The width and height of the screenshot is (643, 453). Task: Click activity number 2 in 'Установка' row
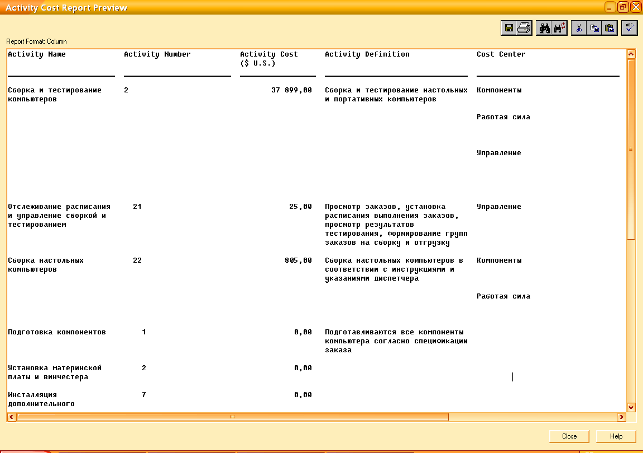(x=144, y=368)
